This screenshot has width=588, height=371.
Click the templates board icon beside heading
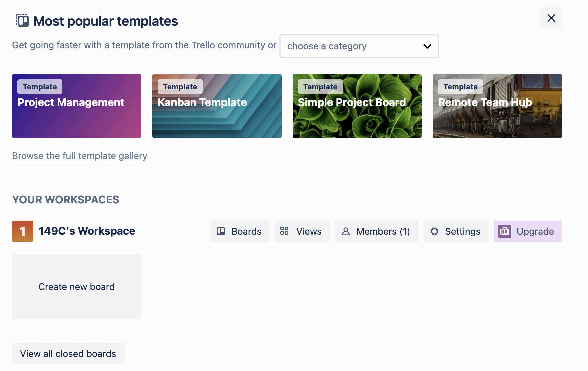pos(22,21)
